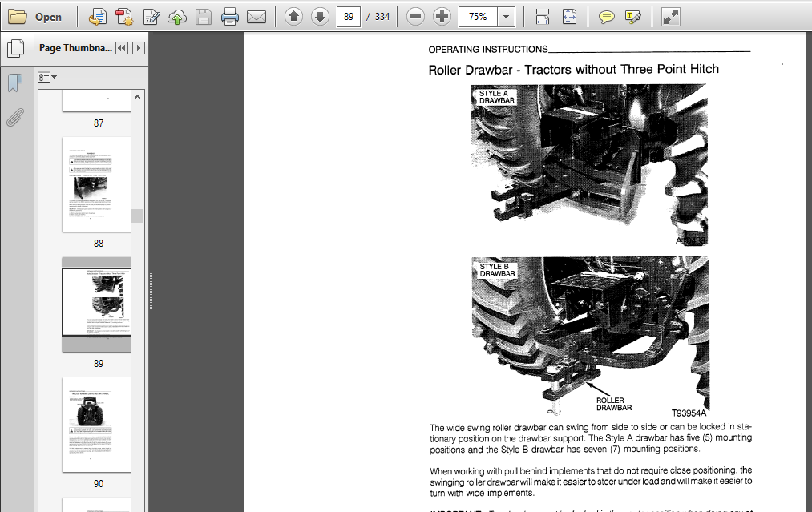Click the thumbnail label 88

(x=99, y=244)
